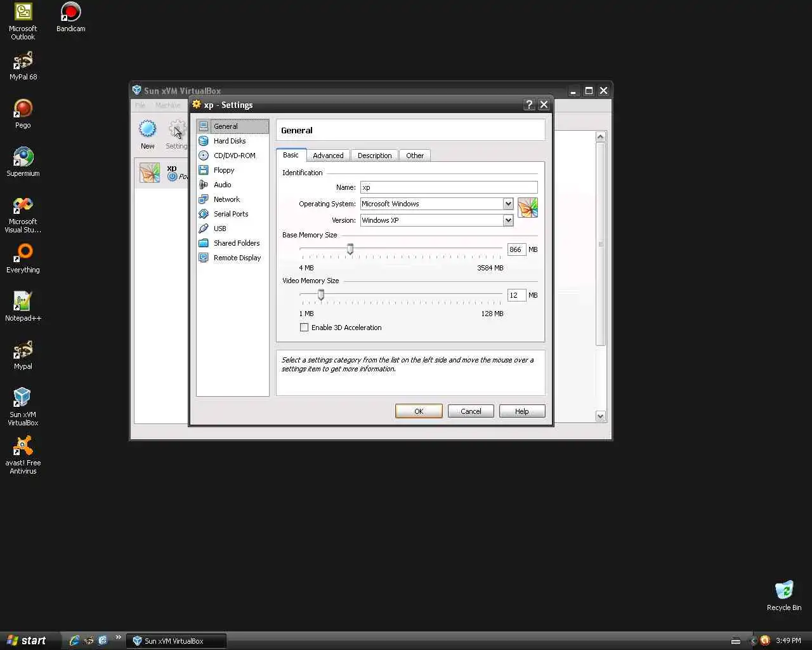Expand the Operating System dropdown
The width and height of the screenshot is (812, 650).
point(508,204)
